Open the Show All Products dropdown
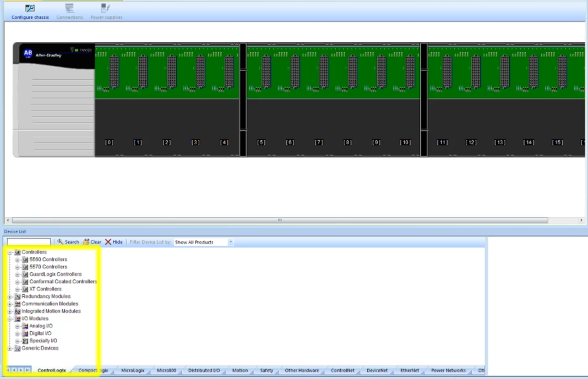The width and height of the screenshot is (588, 379). (x=230, y=241)
